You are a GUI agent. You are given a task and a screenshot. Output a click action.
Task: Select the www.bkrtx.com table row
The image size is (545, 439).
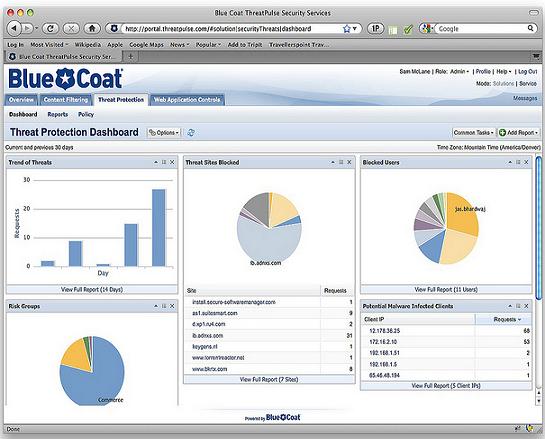click(x=269, y=369)
